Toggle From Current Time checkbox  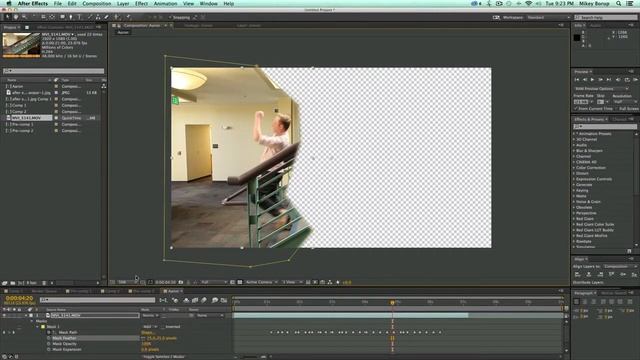click(576, 109)
